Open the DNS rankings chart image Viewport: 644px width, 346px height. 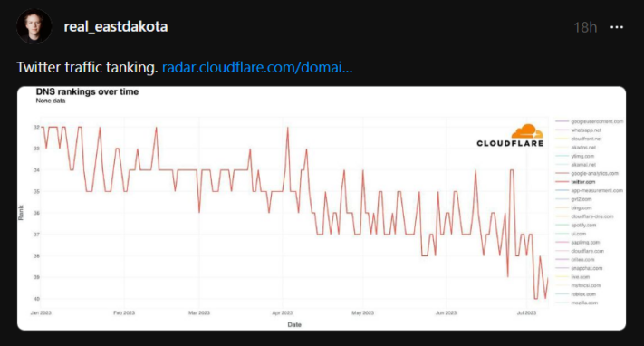[x=322, y=208]
